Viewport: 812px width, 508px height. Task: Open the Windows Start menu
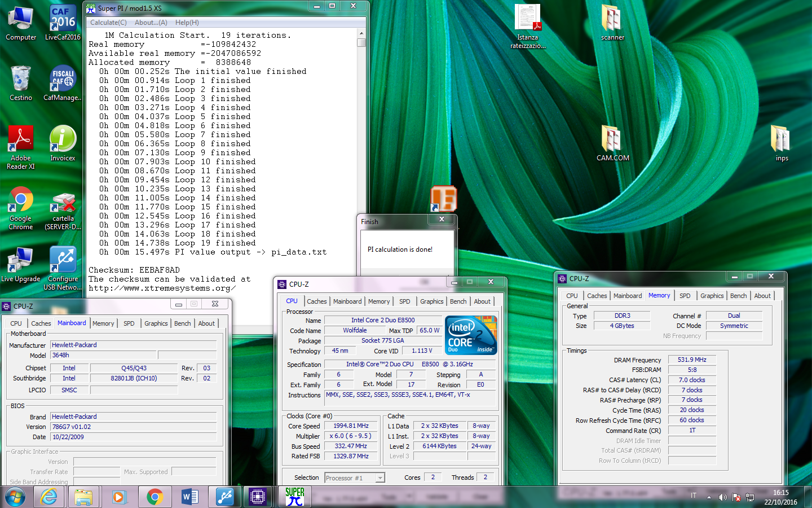pyautogui.click(x=15, y=497)
